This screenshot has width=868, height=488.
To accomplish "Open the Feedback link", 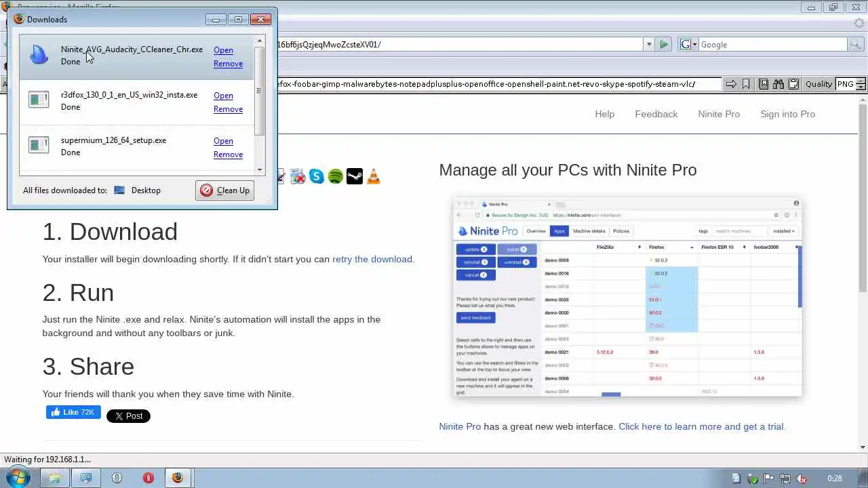I will 656,114.
